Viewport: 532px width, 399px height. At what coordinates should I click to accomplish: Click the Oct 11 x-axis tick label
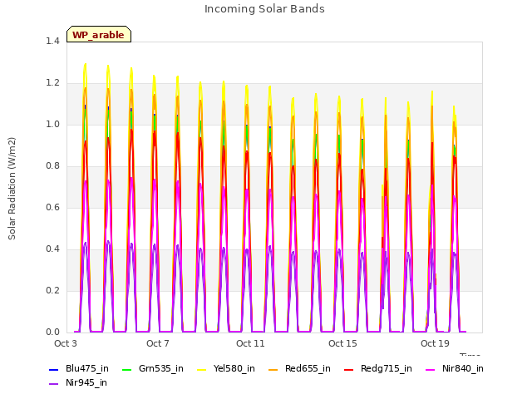250,343
